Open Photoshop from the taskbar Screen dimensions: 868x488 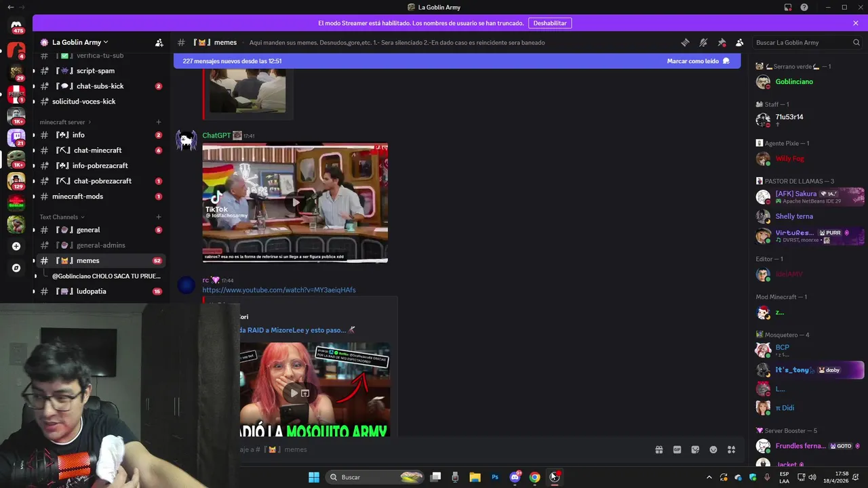click(495, 477)
